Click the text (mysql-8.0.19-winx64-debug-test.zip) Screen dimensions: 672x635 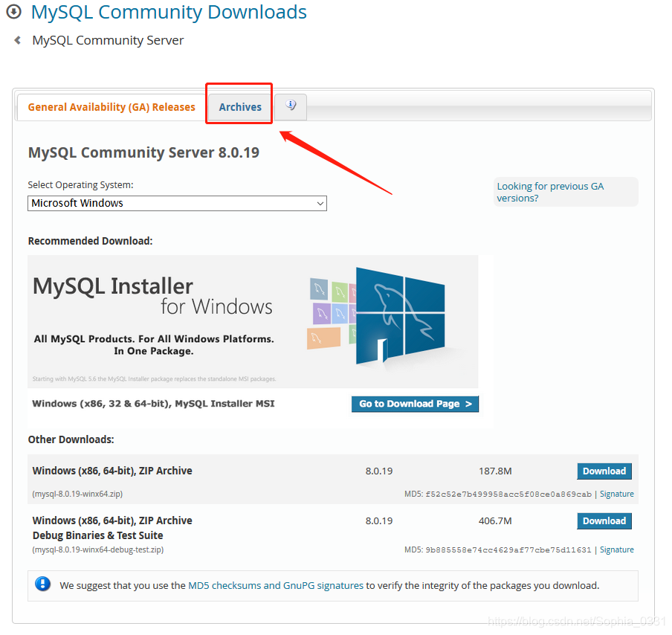pyautogui.click(x=97, y=549)
